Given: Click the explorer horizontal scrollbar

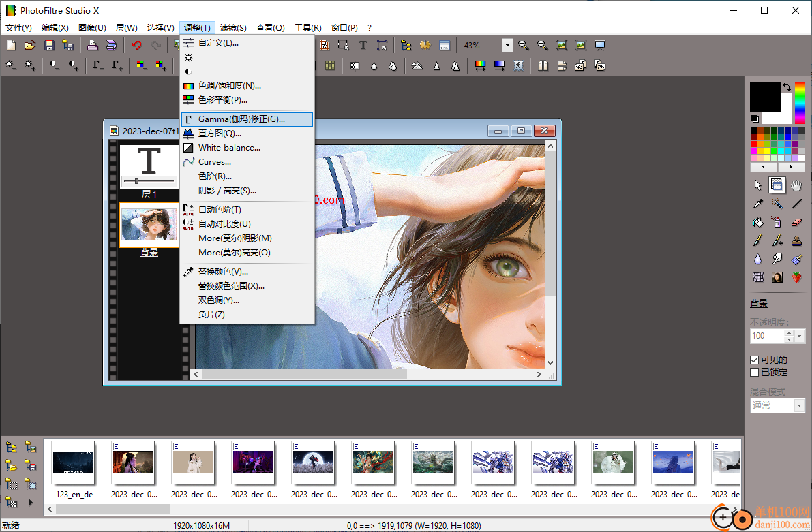Looking at the screenshot, I should 392,510.
